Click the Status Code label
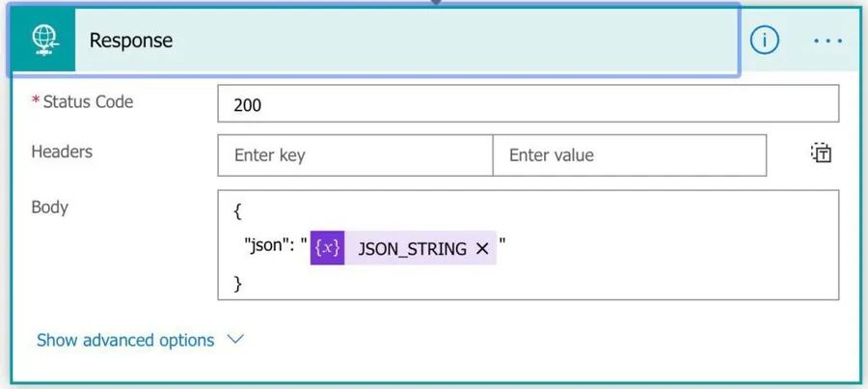Screen dimensions: 868x389 tap(88, 102)
